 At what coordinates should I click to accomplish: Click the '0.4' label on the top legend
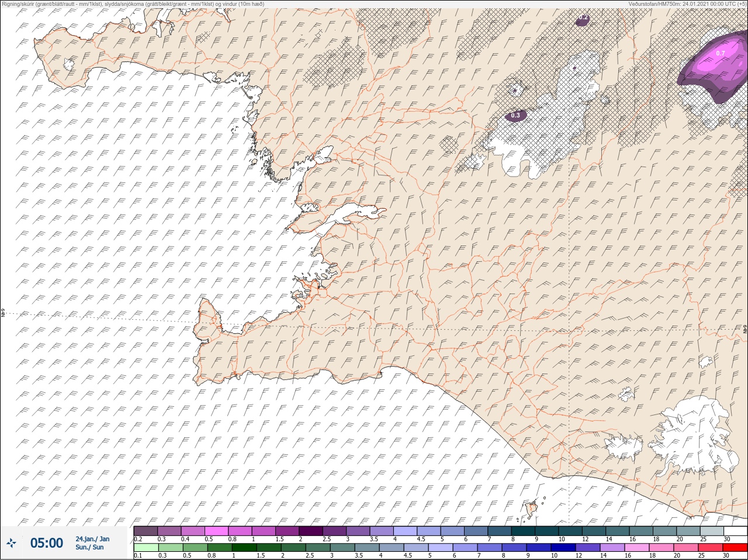185,539
